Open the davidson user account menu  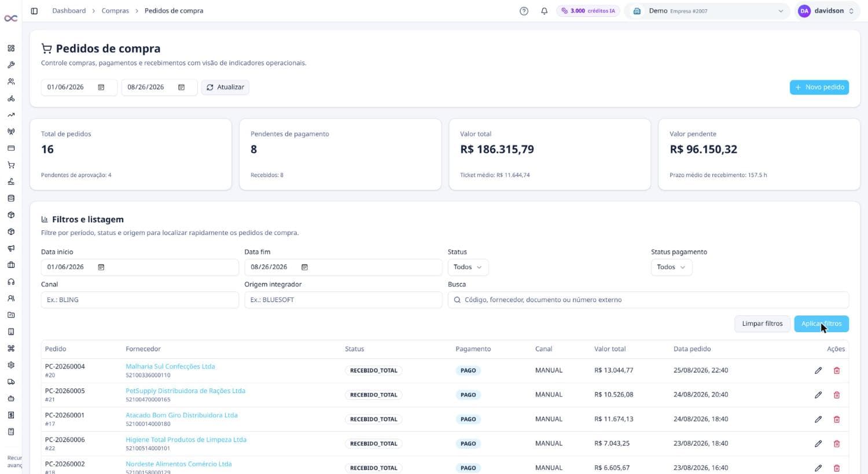coord(826,11)
